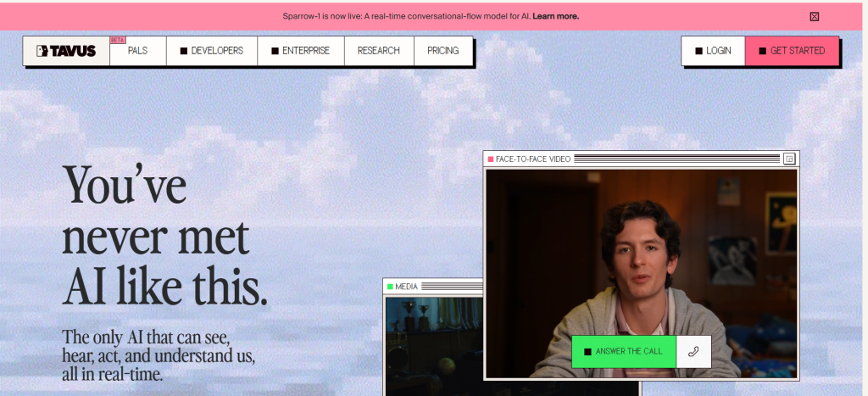Go to the Research page
Screen dimensions: 868x396
point(378,51)
